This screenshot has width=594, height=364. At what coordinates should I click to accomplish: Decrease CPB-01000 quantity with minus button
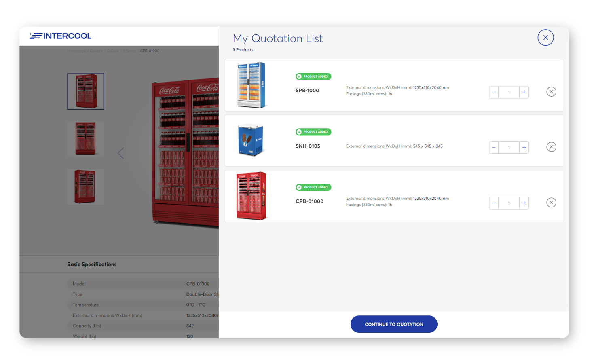click(494, 203)
